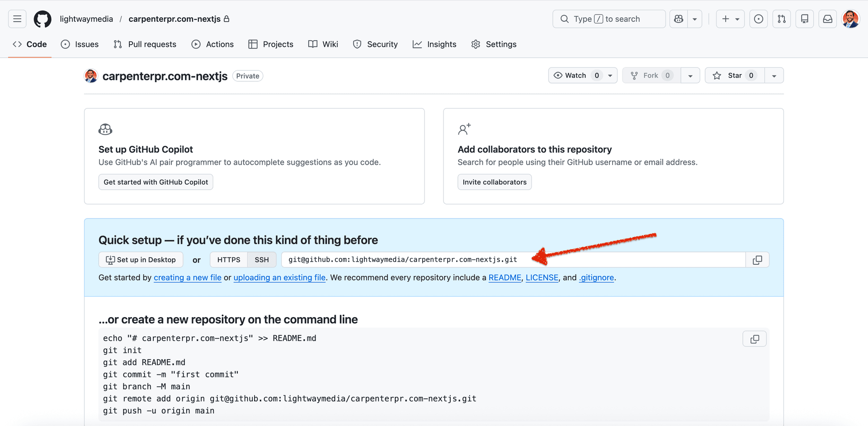Screen dimensions: 868x426
Task: Open the sidebar navigation hamburger icon
Action: pyautogui.click(x=17, y=19)
